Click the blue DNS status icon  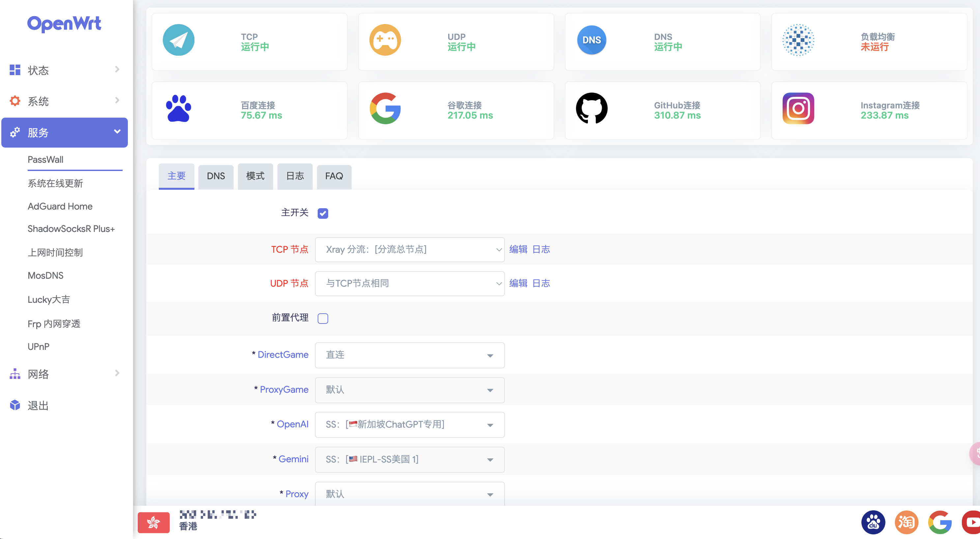(x=591, y=40)
